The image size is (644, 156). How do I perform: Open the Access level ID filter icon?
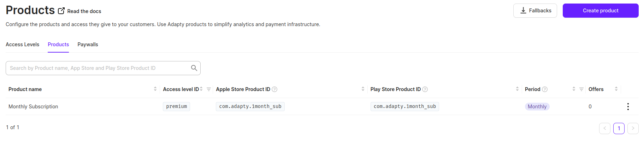pos(209,89)
